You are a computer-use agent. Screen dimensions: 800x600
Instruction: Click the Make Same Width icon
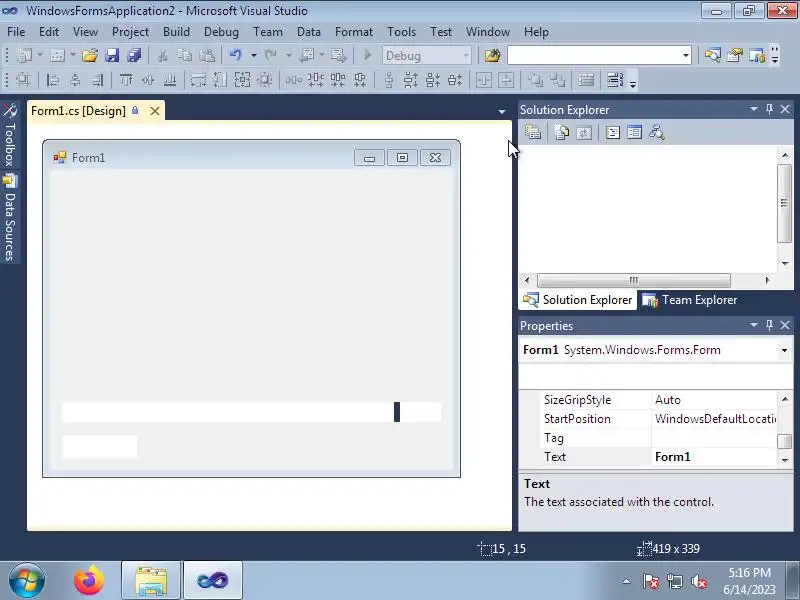198,80
